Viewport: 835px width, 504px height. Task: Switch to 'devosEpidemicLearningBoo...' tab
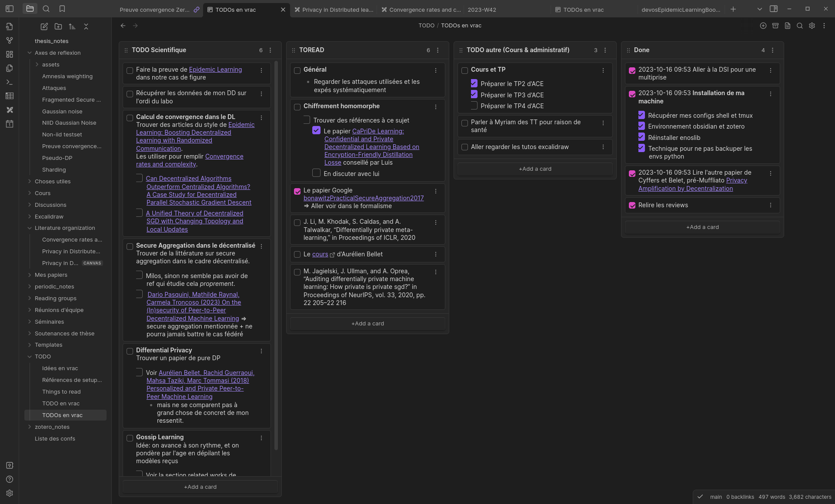pyautogui.click(x=681, y=10)
